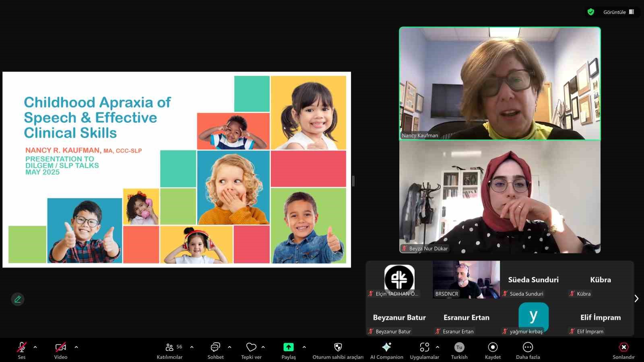Unmute the microphone with Ses button

(x=22, y=348)
